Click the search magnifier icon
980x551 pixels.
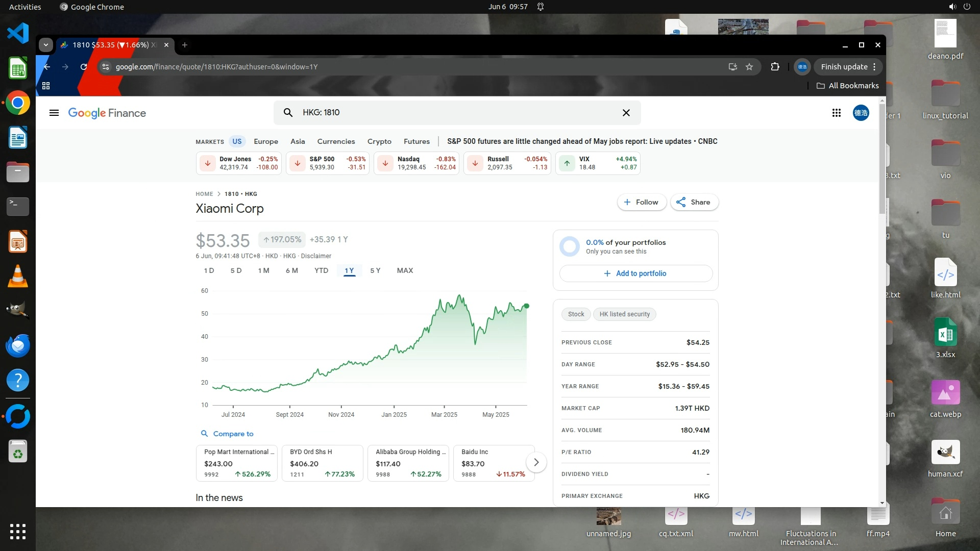(288, 113)
